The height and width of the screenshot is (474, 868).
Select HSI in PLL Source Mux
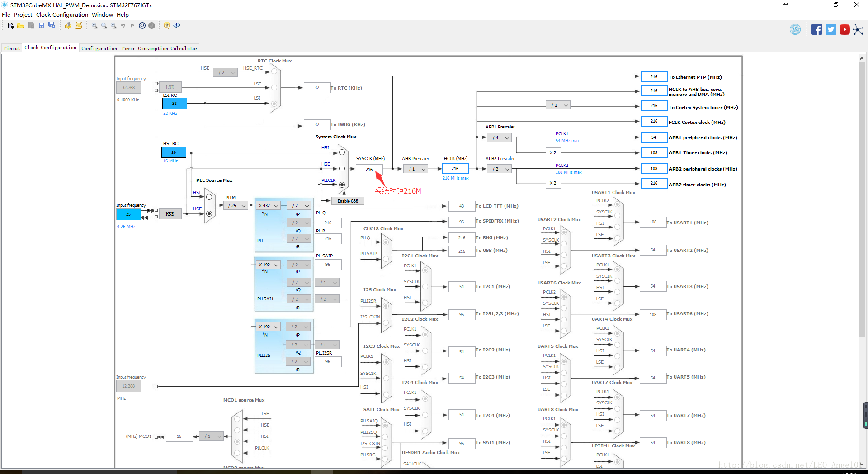point(209,197)
